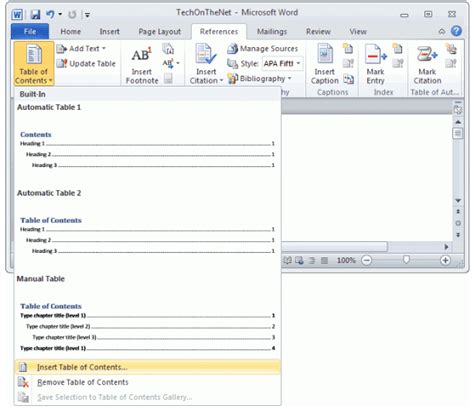
Task: Select Insert Table of Contents menu item
Action: 147,367
